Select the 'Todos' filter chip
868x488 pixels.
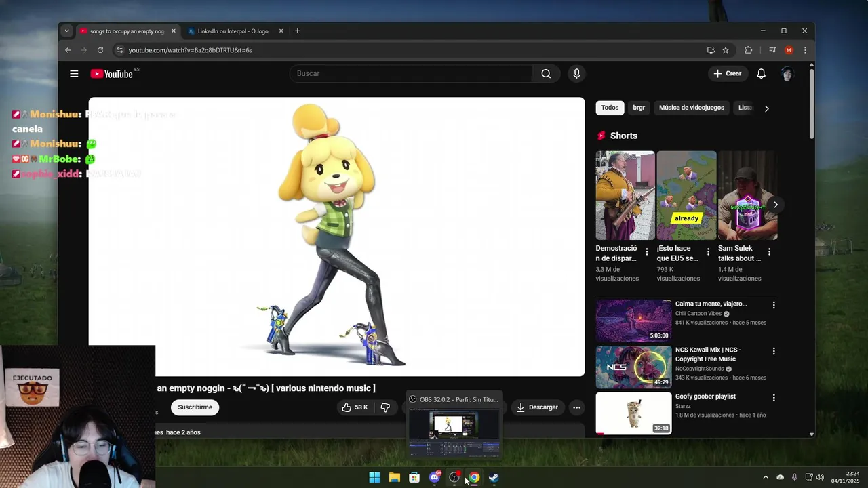610,108
